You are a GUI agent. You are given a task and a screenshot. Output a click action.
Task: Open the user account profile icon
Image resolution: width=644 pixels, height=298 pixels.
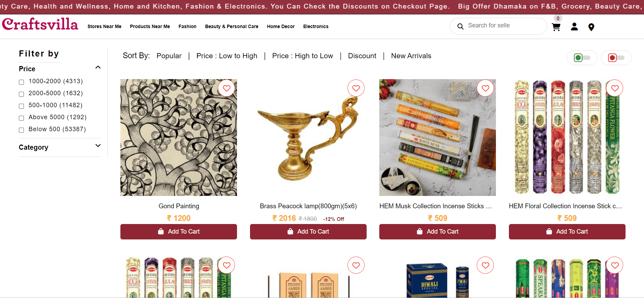click(x=574, y=27)
